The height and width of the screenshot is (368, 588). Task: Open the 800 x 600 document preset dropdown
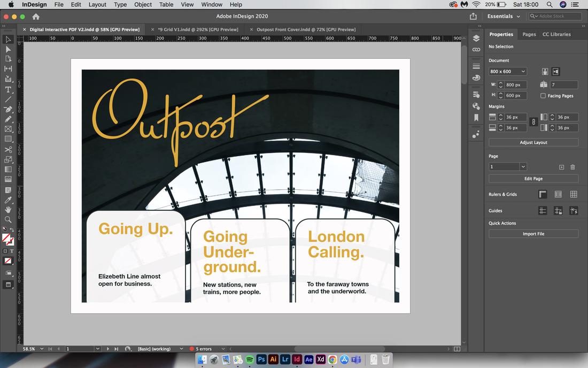507,71
